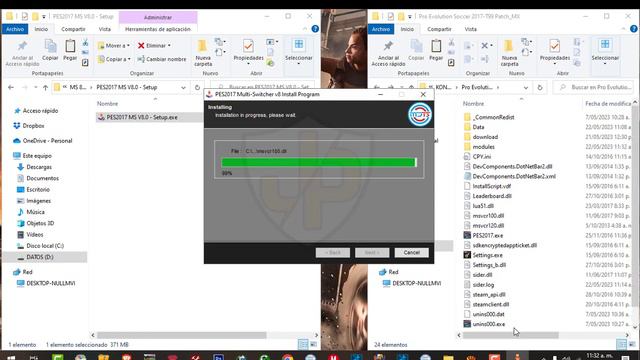
Task: Open Imágenes folder in navigation pane
Action: [x=38, y=201]
